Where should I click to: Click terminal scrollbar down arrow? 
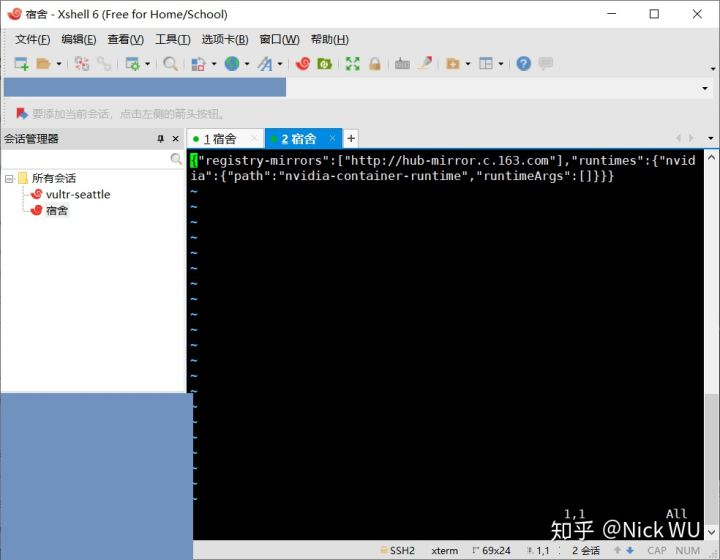pos(711,532)
